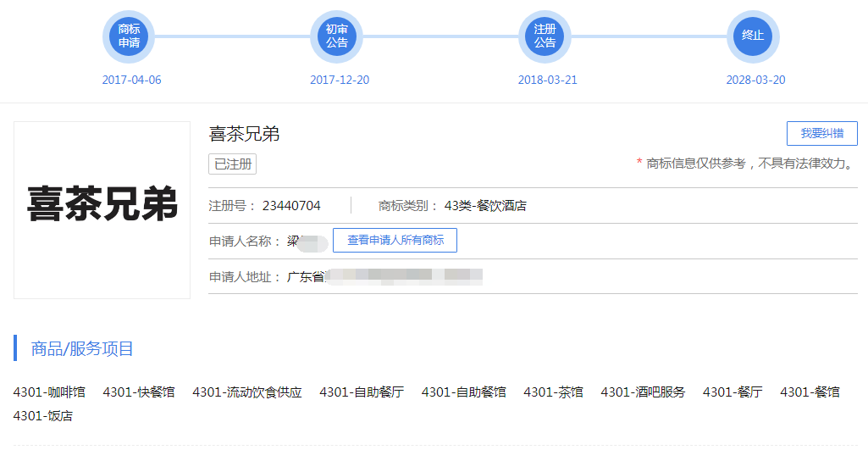Select the date 2017-04-06
This screenshot has width=868, height=450.
tap(132, 80)
